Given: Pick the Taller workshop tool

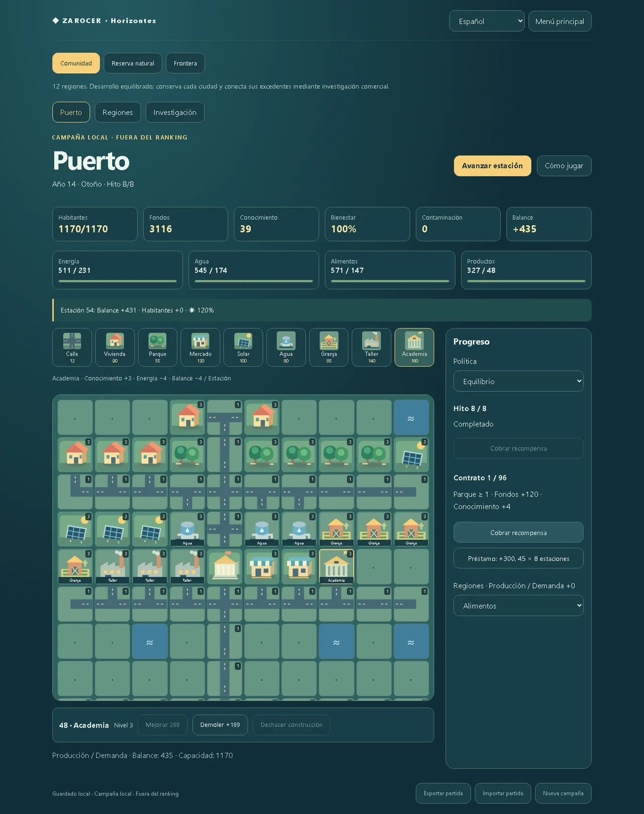Looking at the screenshot, I should [x=371, y=347].
